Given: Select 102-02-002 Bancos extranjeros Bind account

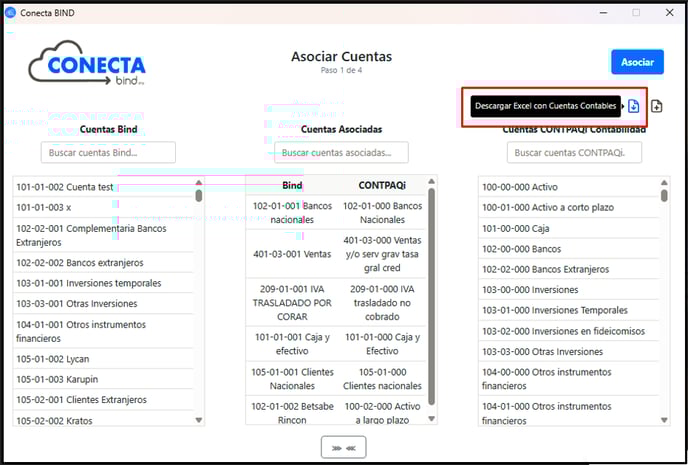Looking at the screenshot, I should (x=76, y=262).
